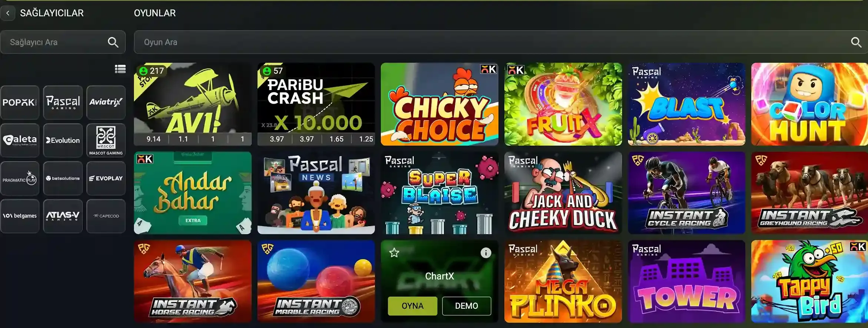Screen dimensions: 868x328
Task: Toggle the provider list view icon
Action: tap(120, 69)
